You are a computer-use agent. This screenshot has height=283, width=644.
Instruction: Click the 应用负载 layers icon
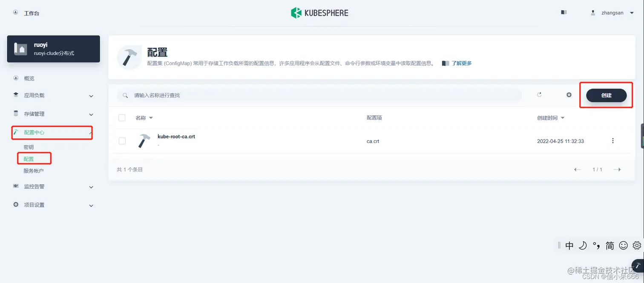coord(16,95)
